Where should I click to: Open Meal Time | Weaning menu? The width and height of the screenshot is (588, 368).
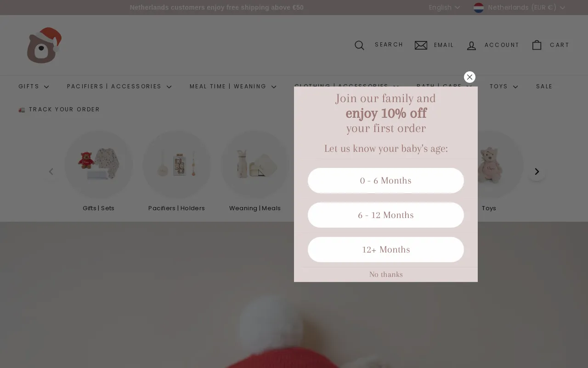click(233, 86)
